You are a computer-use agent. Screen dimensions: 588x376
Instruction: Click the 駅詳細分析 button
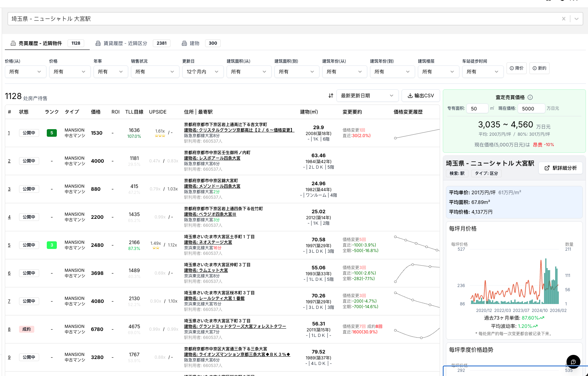pyautogui.click(x=560, y=168)
